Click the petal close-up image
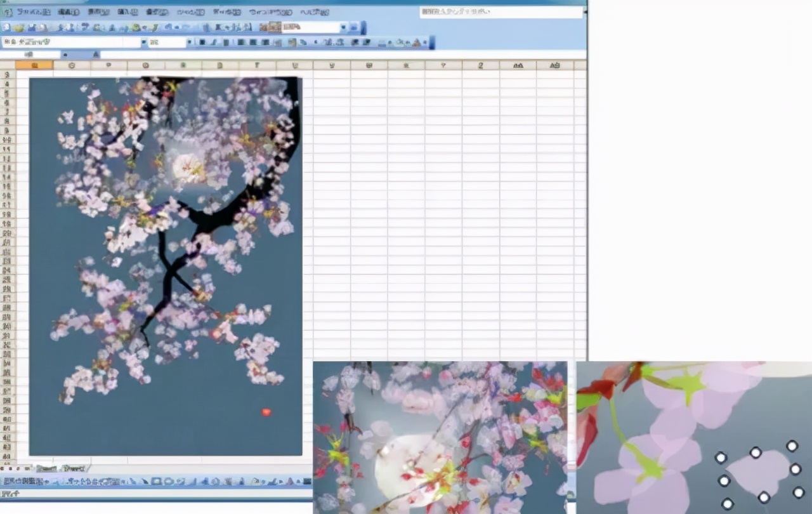The height and width of the screenshot is (514, 812). coord(694,437)
